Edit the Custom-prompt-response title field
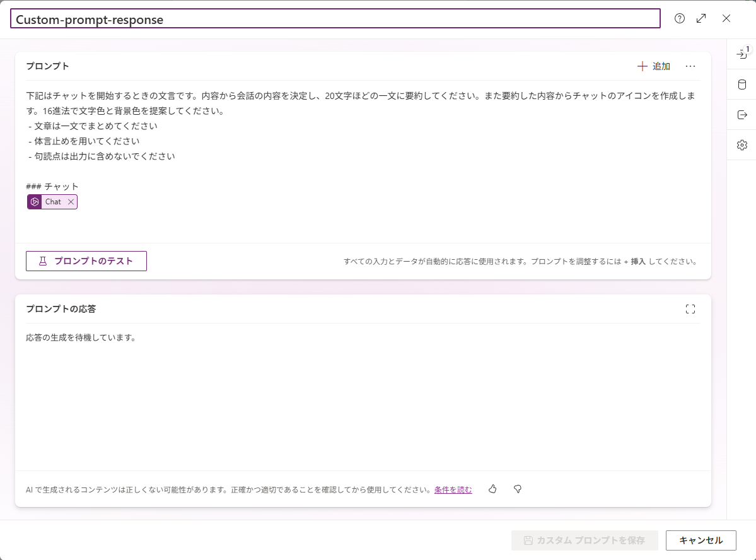 [x=335, y=19]
